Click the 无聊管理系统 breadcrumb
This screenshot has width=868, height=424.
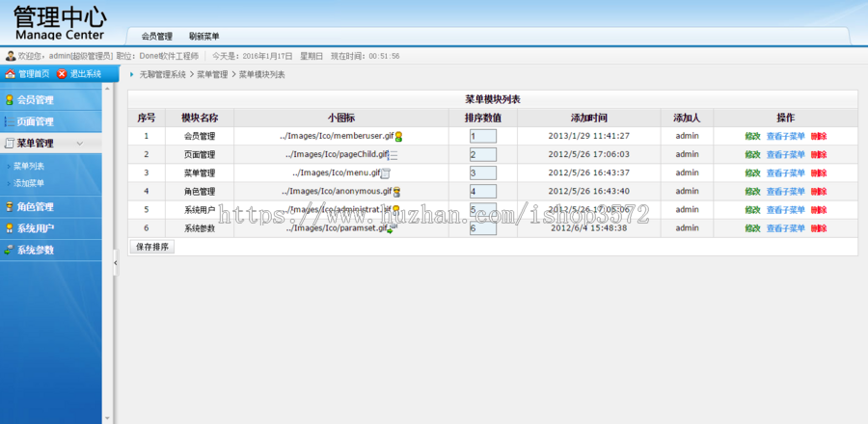click(163, 74)
